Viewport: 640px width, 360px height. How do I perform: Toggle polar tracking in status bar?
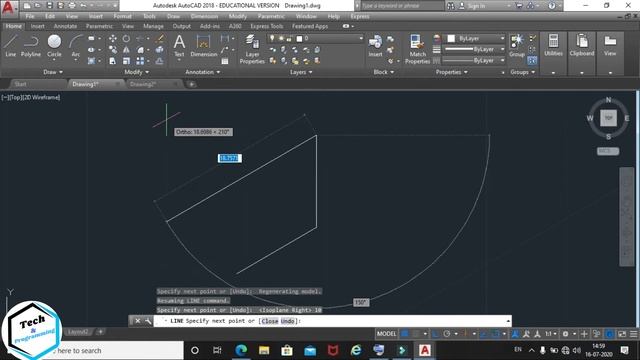447,334
